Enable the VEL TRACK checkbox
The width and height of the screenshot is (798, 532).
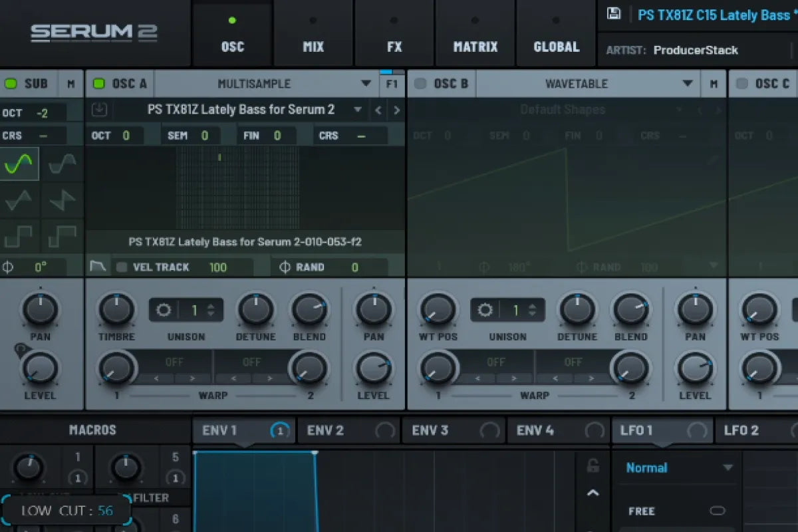122,267
